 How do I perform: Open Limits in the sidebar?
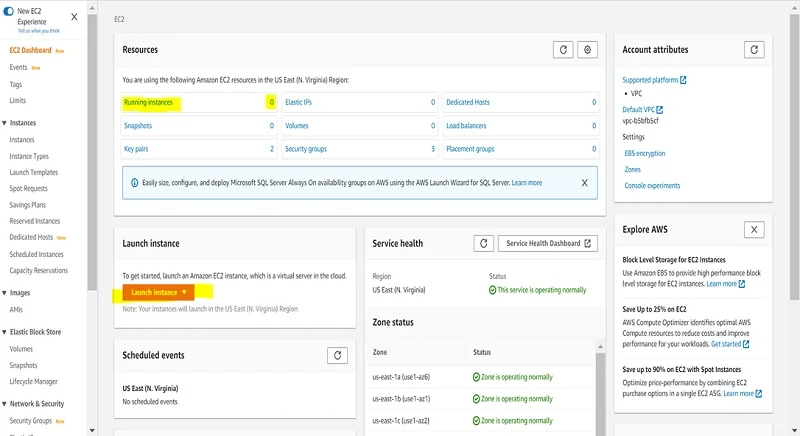coord(17,100)
